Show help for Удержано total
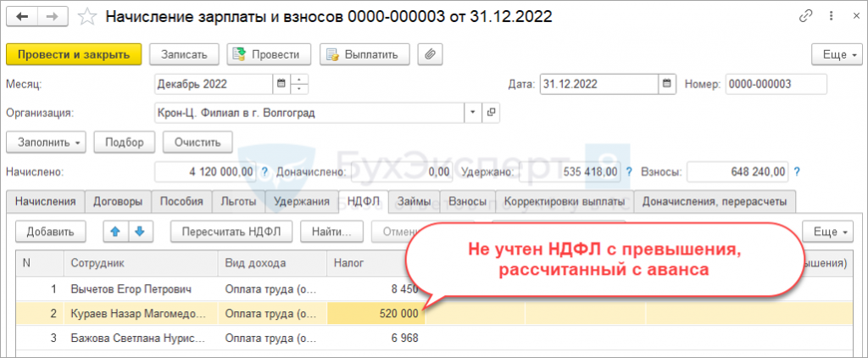The width and height of the screenshot is (868, 358). tap(629, 172)
